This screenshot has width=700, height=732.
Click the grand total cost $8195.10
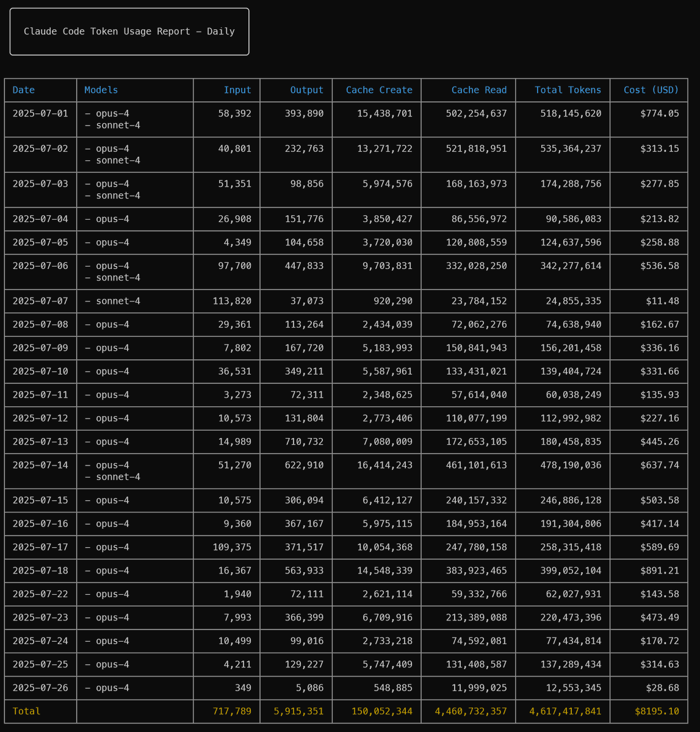pyautogui.click(x=657, y=712)
